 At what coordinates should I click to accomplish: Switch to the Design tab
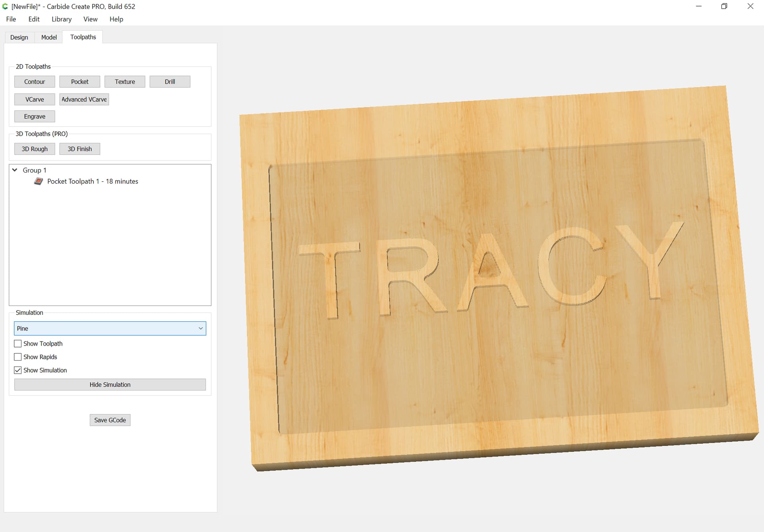[19, 37]
